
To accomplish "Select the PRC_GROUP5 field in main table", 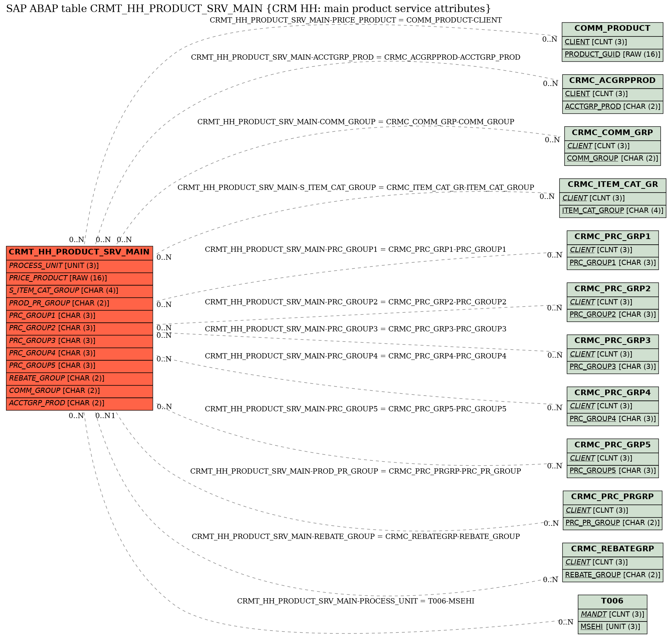I will (80, 366).
